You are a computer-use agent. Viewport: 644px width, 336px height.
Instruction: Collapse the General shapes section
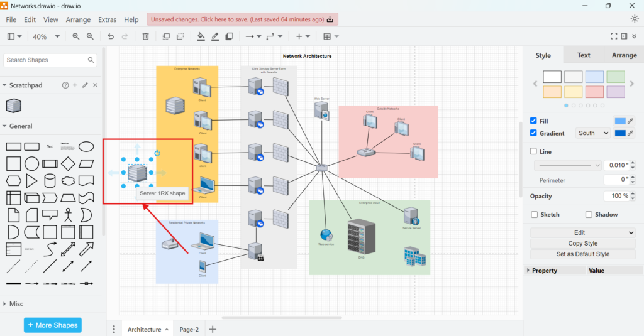(x=21, y=126)
